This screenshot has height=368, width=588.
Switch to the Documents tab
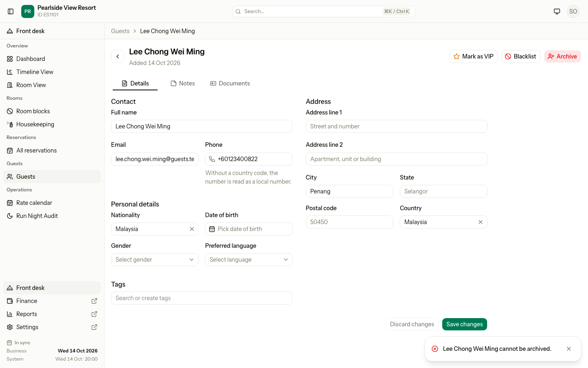pos(230,83)
